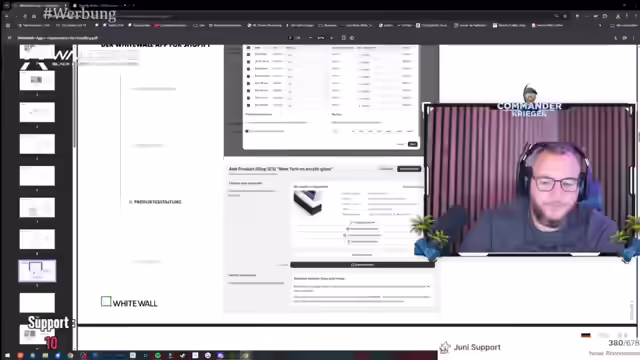Click the framed product image in PDF

308,202
